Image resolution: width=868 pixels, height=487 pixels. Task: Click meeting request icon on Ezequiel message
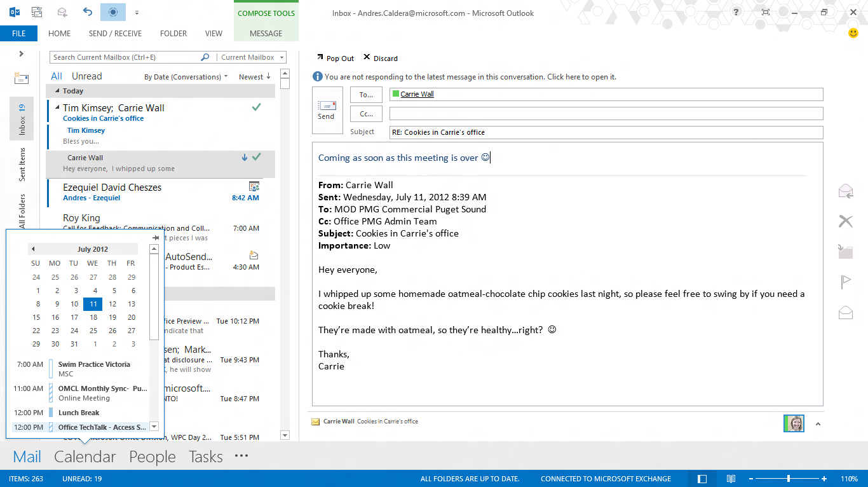pos(254,186)
